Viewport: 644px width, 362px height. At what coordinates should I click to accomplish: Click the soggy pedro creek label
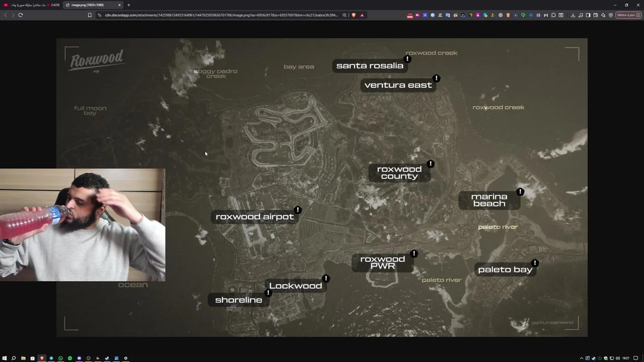(x=215, y=73)
